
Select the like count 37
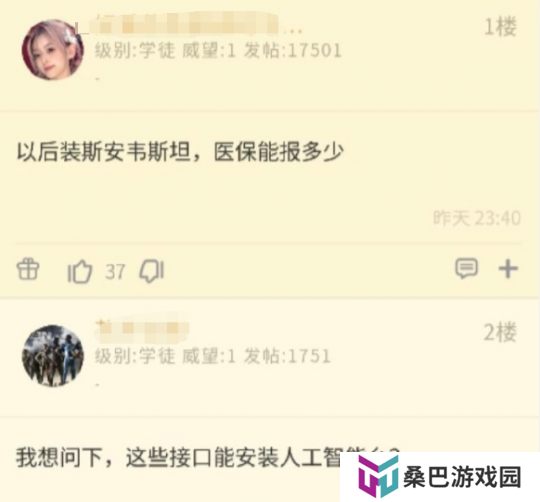point(115,272)
